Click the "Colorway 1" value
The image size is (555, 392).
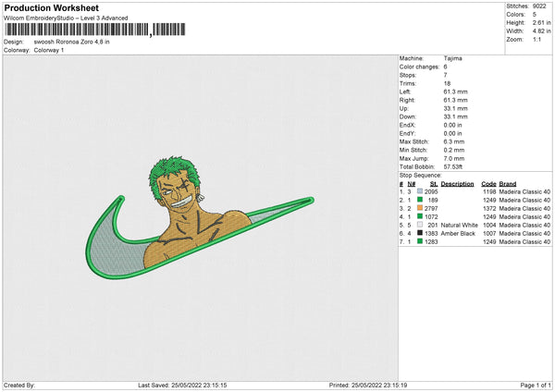[49, 50]
